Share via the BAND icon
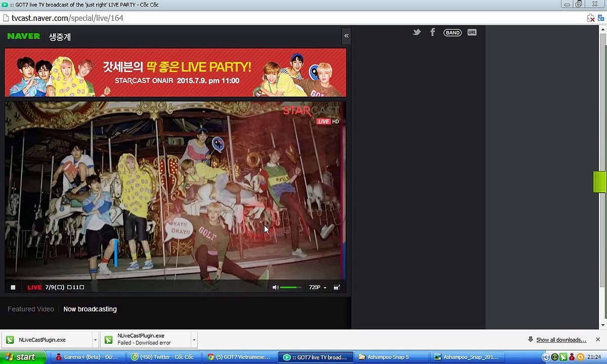Screen dimensions: 607x364 (452, 32)
